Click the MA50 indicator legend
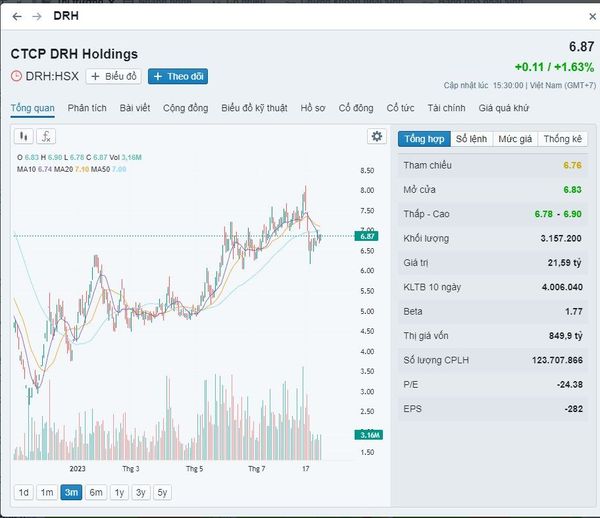 [x=109, y=169]
